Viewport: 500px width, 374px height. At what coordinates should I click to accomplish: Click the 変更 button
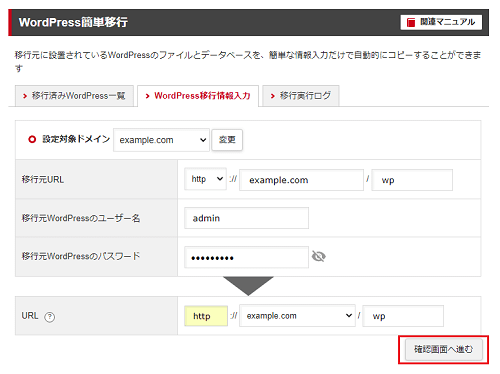click(x=227, y=140)
